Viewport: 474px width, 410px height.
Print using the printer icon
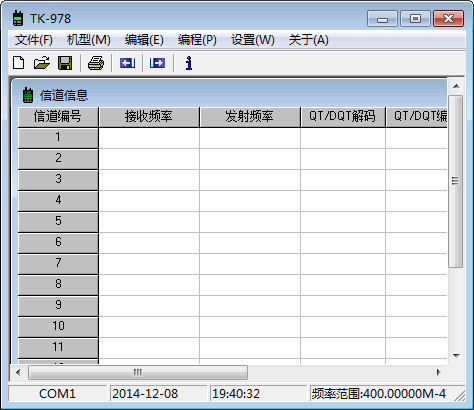click(x=96, y=63)
